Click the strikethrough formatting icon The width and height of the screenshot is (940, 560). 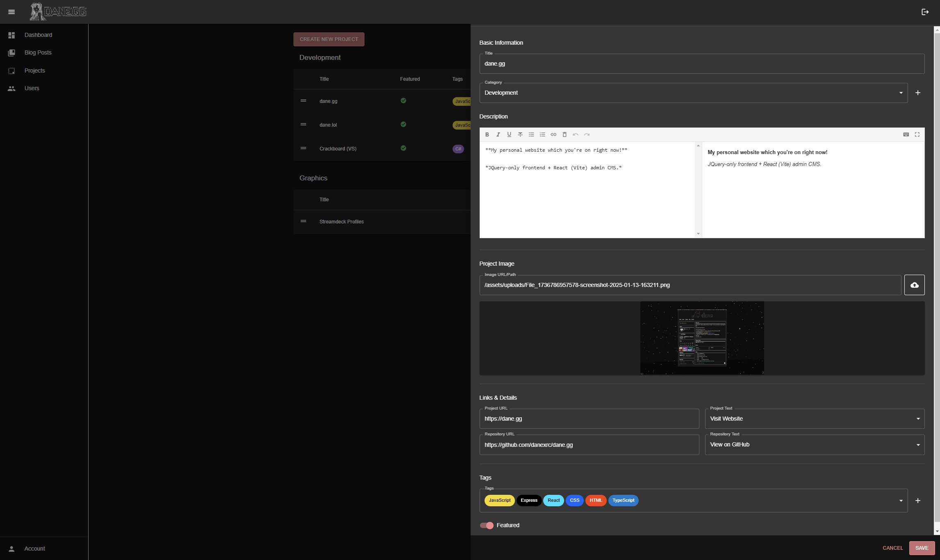520,134
